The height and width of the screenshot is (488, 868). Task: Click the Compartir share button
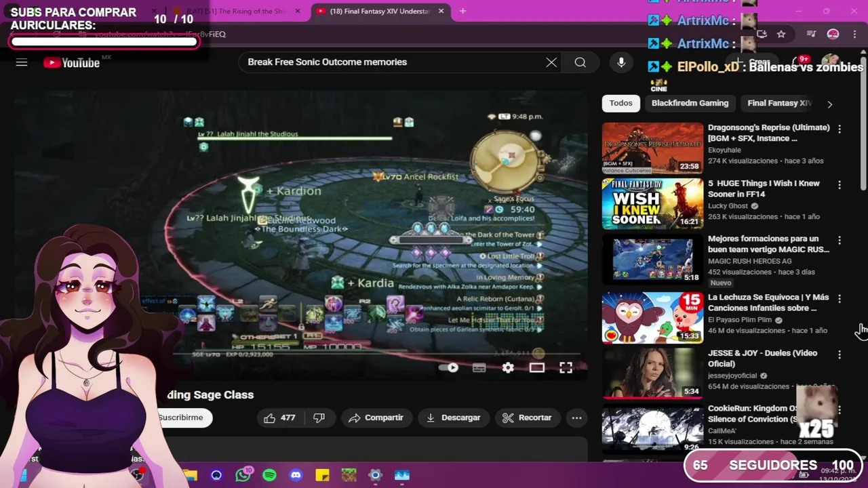(x=376, y=418)
